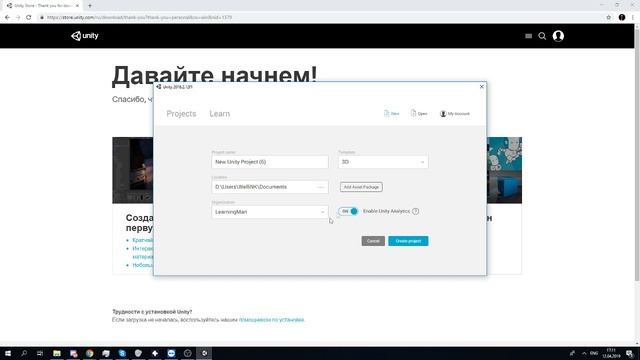The image size is (640, 360).
Task: Click the Unity Analytics help question mark
Action: point(416,211)
